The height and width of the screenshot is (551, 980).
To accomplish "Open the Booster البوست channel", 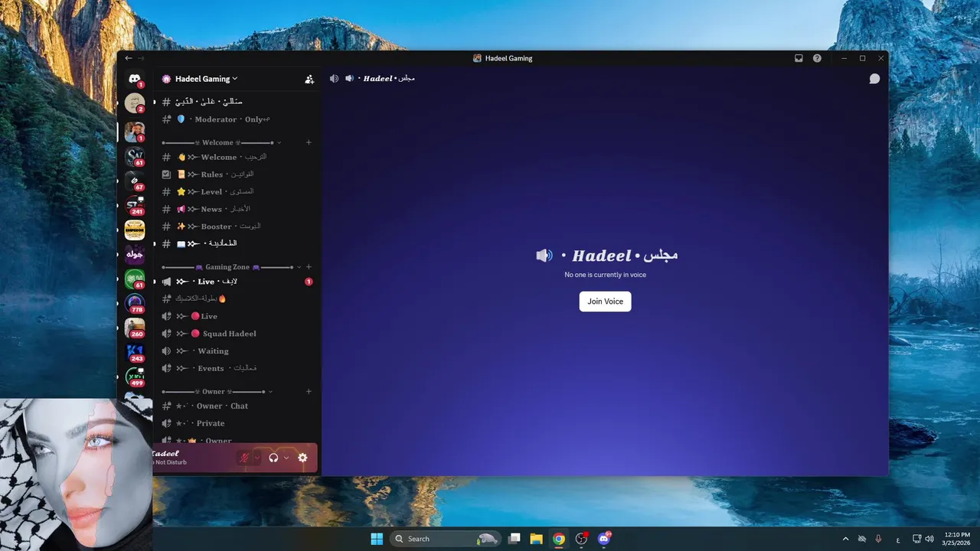I will tap(236, 227).
